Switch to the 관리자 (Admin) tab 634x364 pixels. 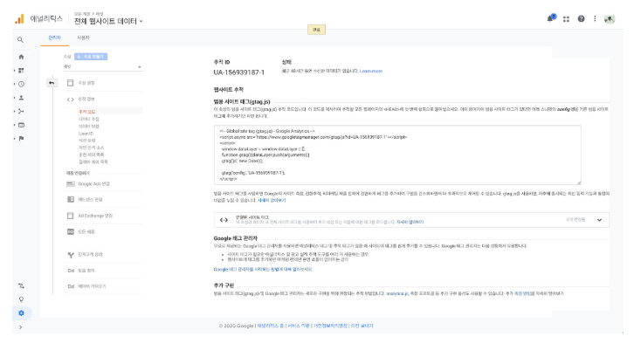pyautogui.click(x=54, y=38)
